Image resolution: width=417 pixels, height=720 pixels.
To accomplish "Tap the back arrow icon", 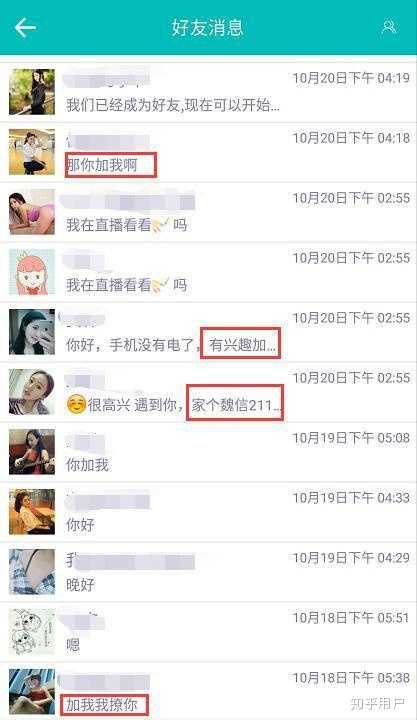I will tap(25, 28).
